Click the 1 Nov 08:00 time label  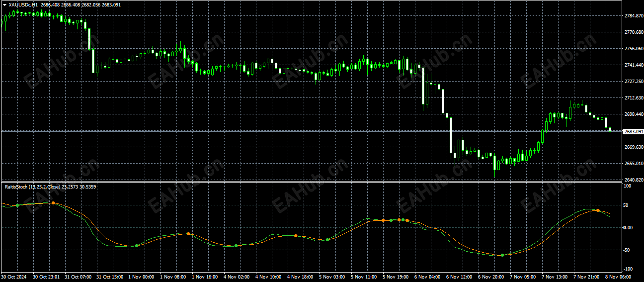pyautogui.click(x=173, y=277)
